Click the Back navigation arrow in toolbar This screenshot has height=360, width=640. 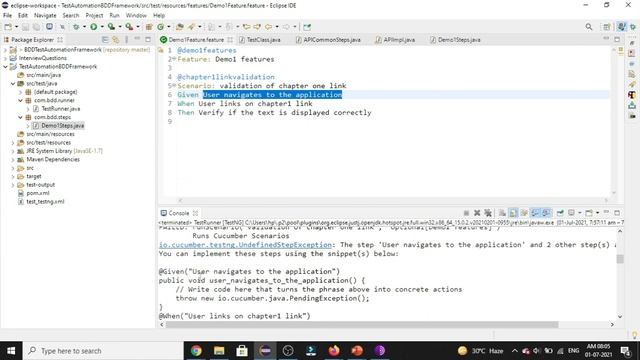[268, 27]
